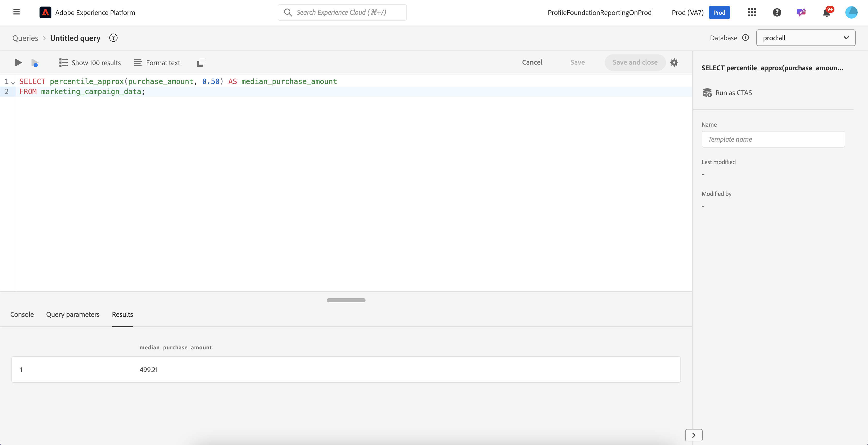
Task: Fold line 1 code arrow
Action: pos(13,83)
